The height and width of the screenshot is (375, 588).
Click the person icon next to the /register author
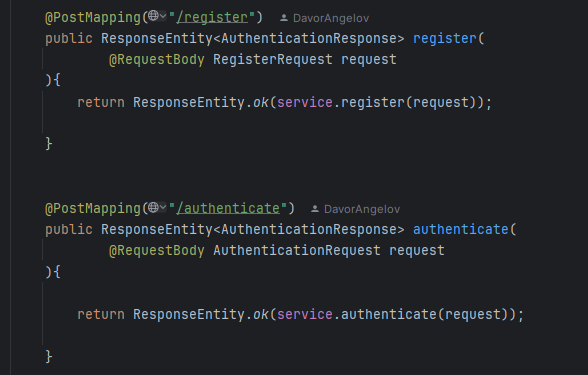[x=284, y=18]
